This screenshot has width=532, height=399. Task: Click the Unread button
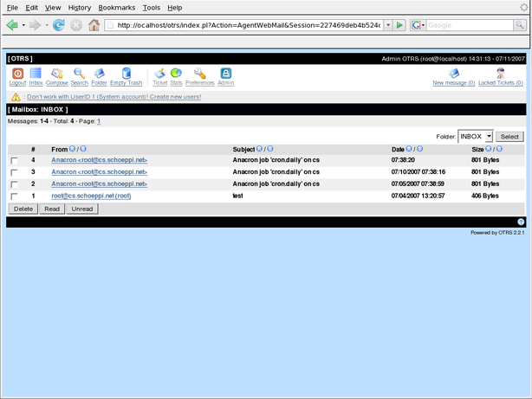(82, 209)
